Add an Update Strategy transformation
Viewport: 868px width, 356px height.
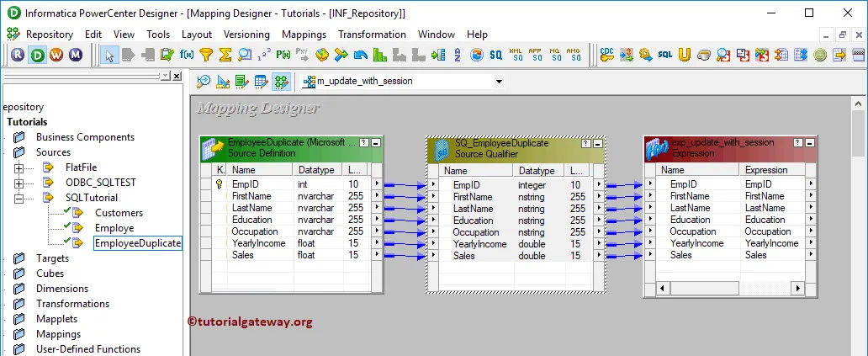[x=360, y=55]
